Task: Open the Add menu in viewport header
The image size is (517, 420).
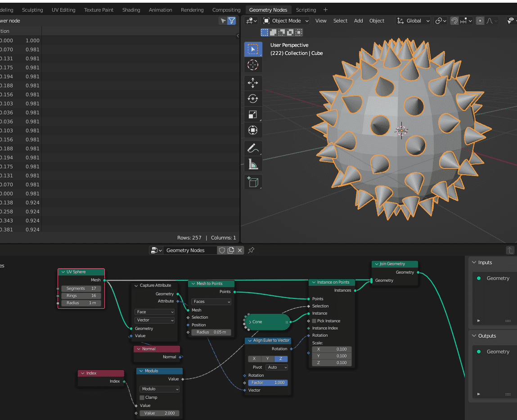Action: [x=358, y=21]
